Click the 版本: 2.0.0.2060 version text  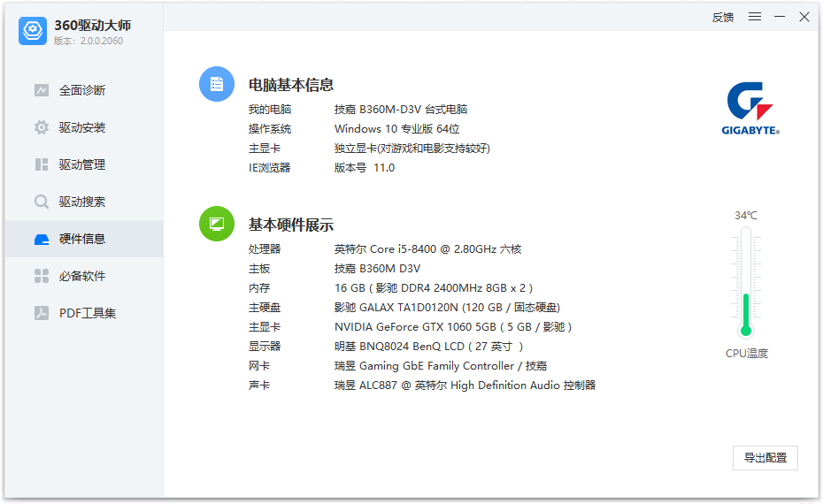(88, 41)
